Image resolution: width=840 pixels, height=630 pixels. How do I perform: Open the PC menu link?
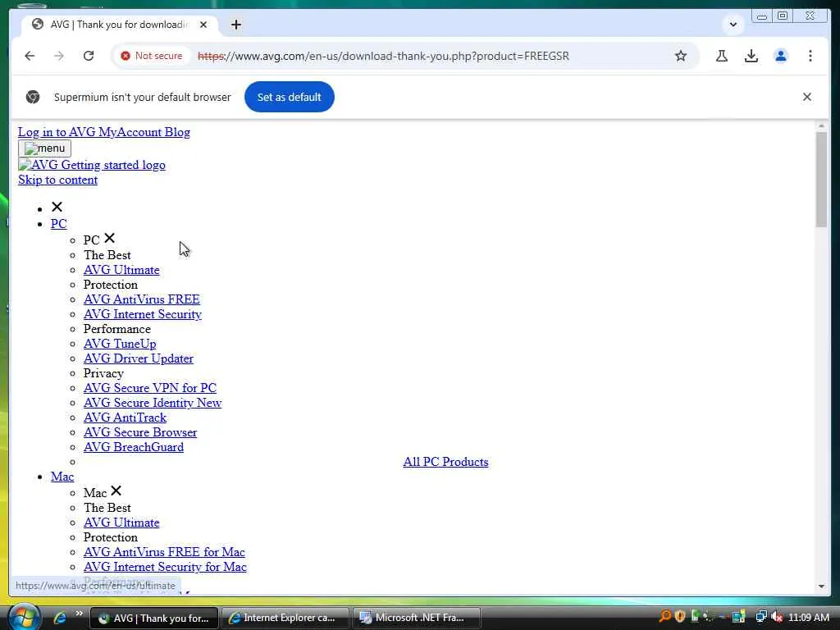click(x=59, y=224)
